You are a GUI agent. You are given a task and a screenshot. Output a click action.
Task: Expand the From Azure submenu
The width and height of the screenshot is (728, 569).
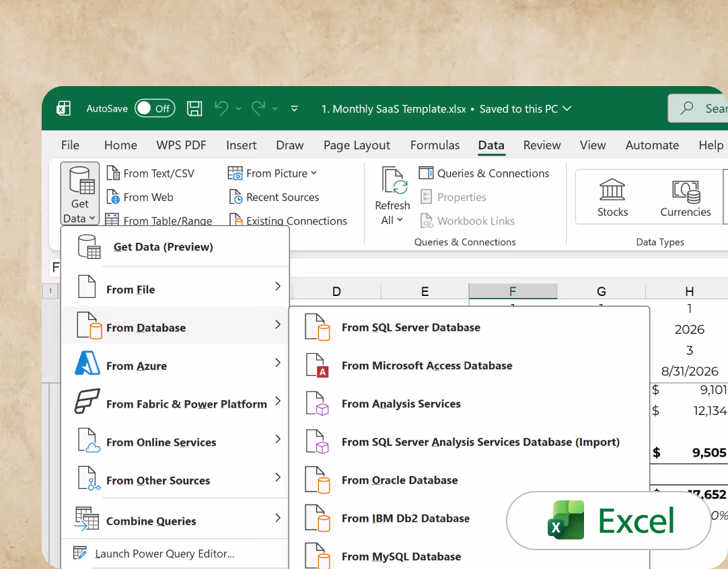click(175, 363)
